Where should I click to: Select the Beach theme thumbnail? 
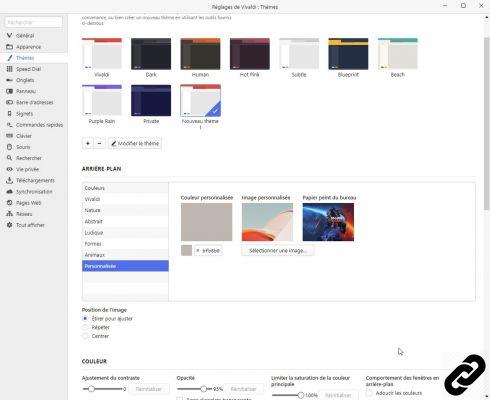[398, 54]
